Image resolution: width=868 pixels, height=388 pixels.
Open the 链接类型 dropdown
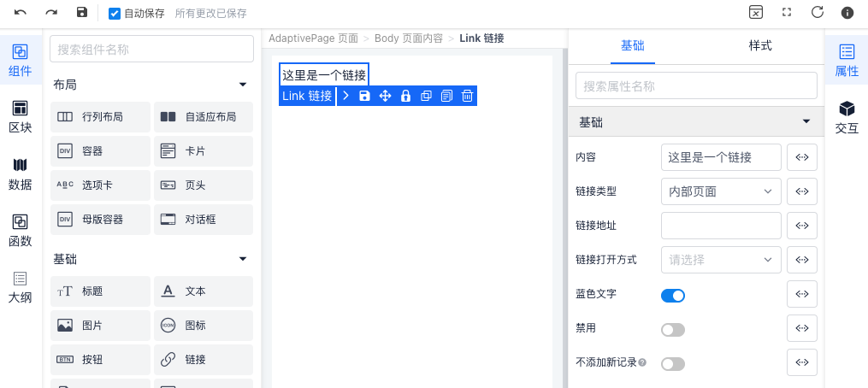point(721,191)
